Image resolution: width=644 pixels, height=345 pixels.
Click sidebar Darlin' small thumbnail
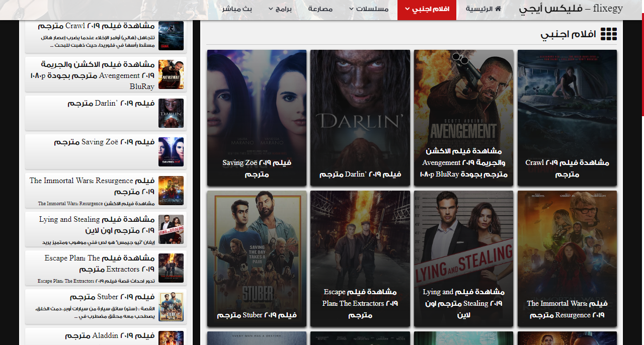171,113
